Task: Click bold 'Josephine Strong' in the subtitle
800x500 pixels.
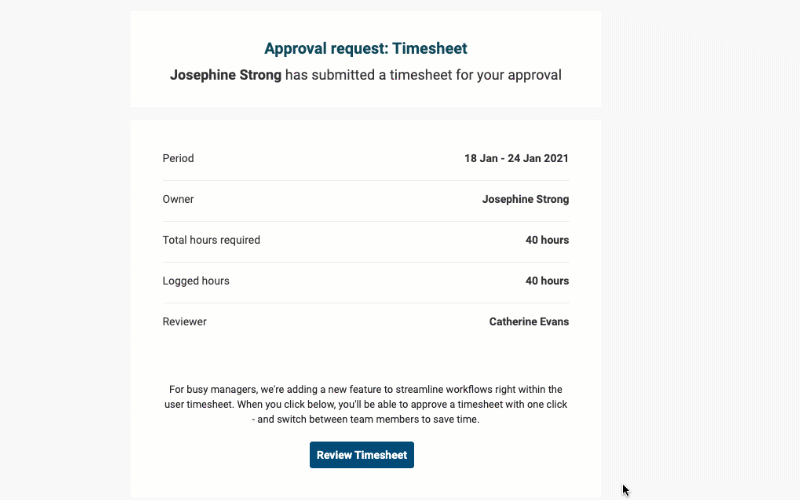Action: 226,74
